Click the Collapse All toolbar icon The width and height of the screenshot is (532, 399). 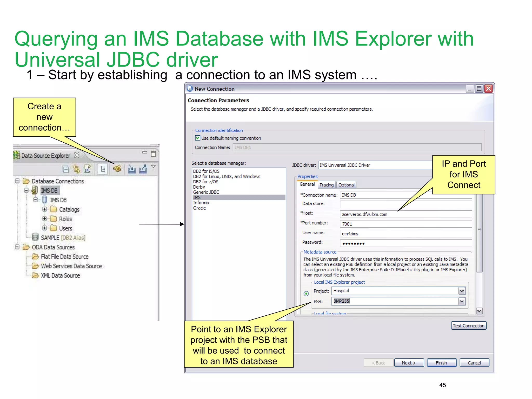[x=66, y=169]
